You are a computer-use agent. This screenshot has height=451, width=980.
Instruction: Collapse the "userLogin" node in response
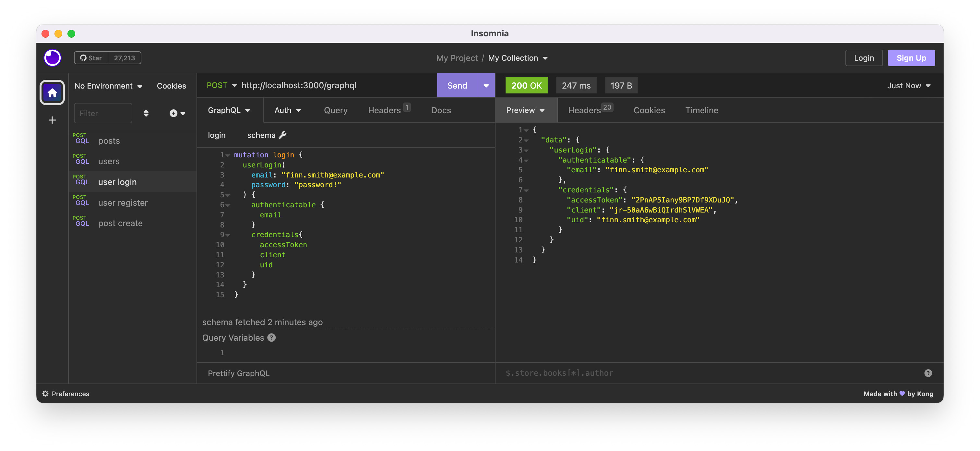coord(526,150)
